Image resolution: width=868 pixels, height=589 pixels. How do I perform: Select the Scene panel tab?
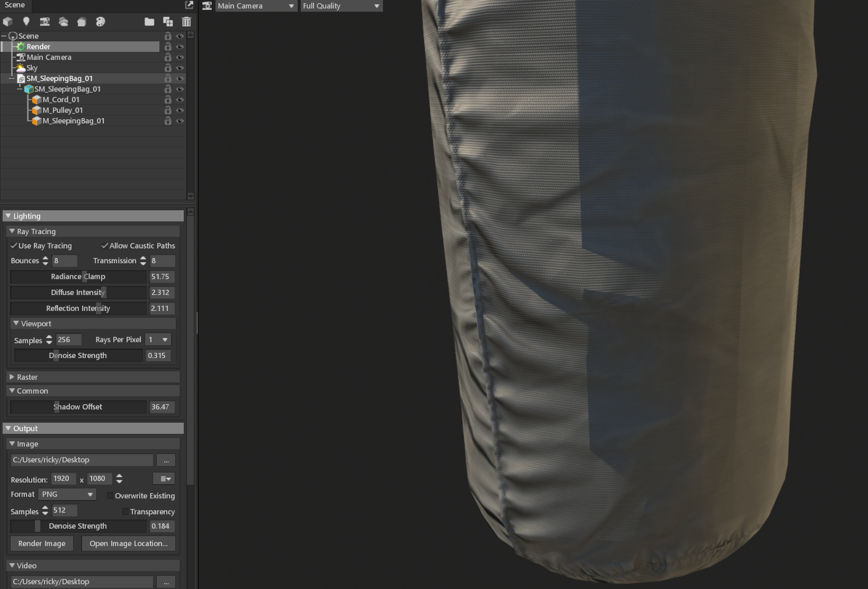coord(15,5)
